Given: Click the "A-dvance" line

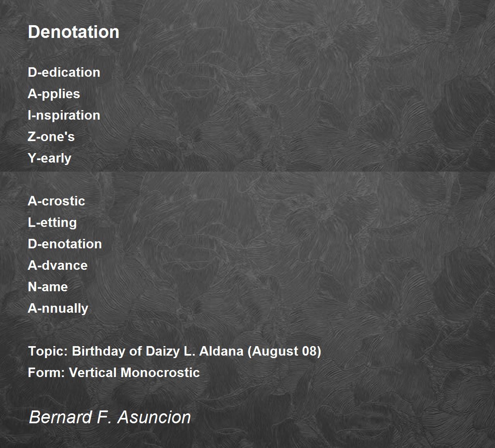Looking at the screenshot, I should pos(58,265).
